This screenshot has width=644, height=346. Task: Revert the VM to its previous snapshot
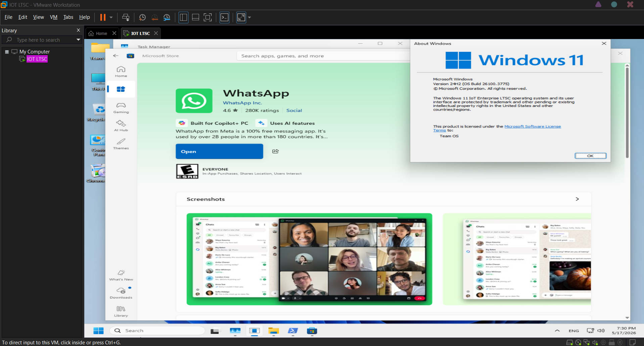tap(155, 17)
